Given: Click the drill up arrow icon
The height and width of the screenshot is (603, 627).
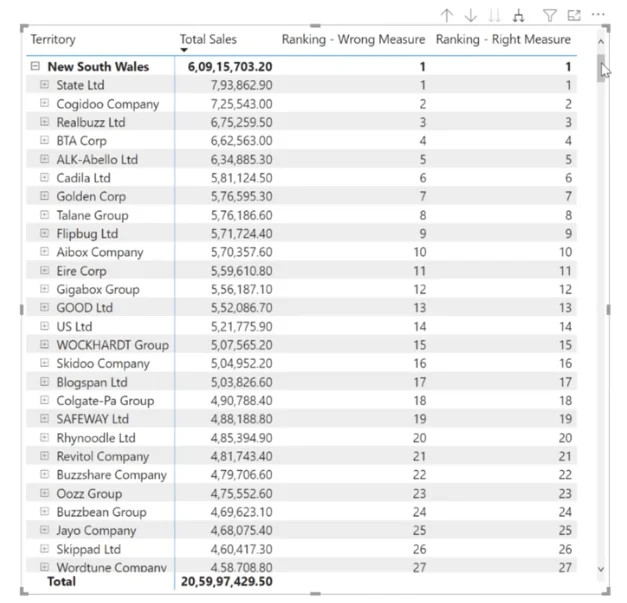Looking at the screenshot, I should point(447,16).
